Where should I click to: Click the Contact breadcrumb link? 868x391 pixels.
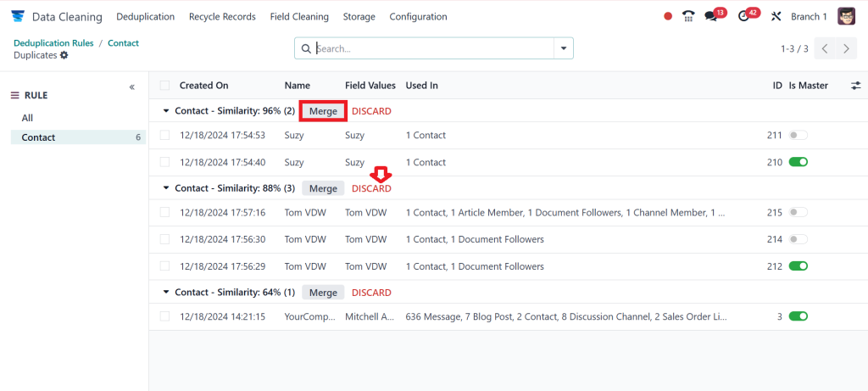pos(124,42)
